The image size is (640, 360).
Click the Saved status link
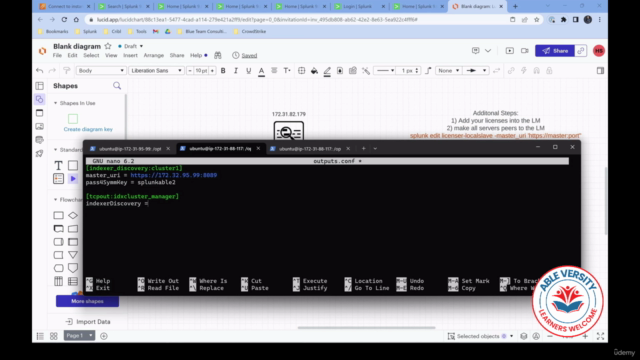coord(249,56)
